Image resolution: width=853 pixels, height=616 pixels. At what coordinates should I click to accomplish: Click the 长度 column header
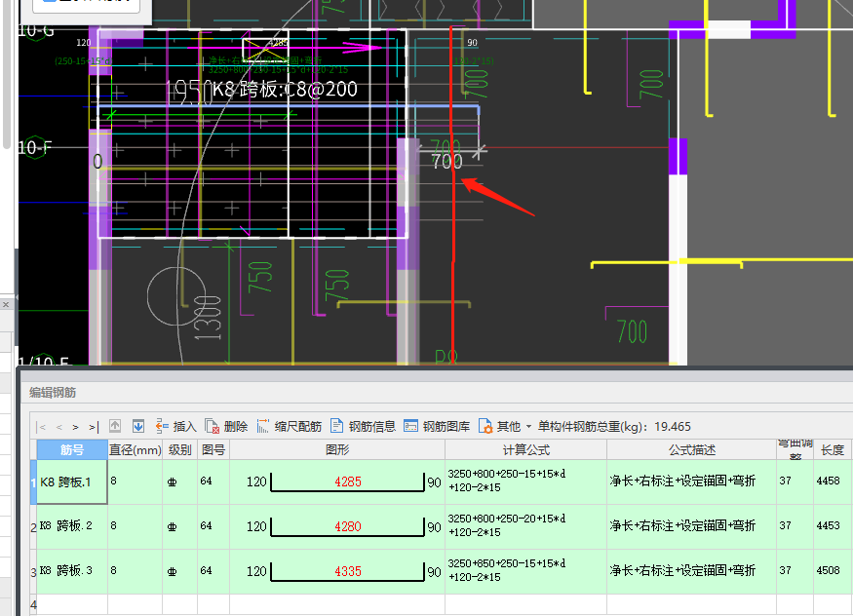tap(833, 449)
